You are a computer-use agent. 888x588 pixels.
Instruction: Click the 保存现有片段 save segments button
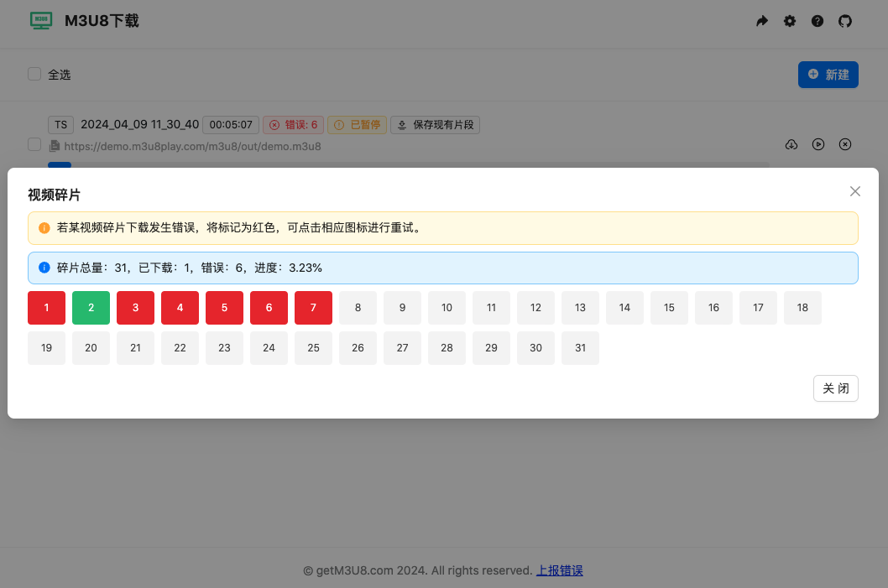[x=435, y=124]
